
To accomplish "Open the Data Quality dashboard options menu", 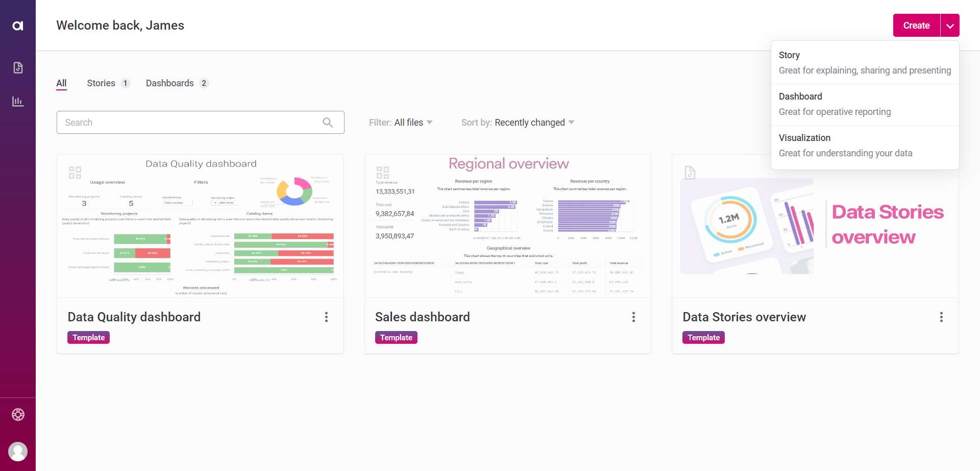I will click(326, 317).
